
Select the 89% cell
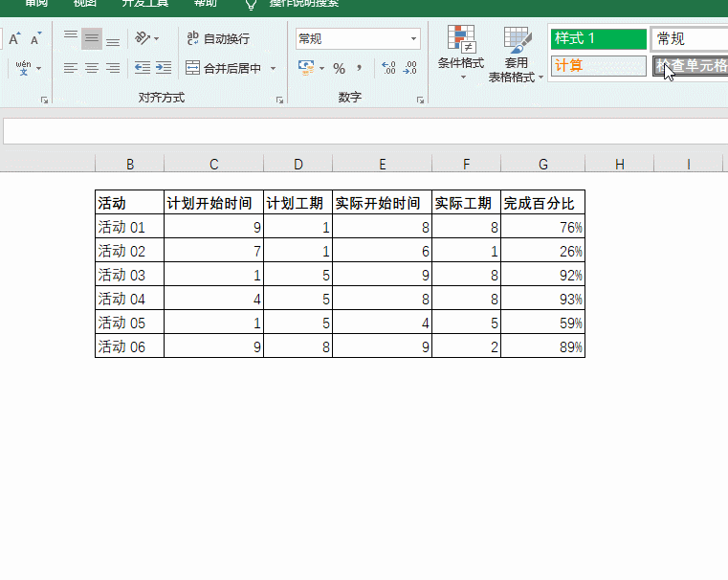[x=542, y=346]
